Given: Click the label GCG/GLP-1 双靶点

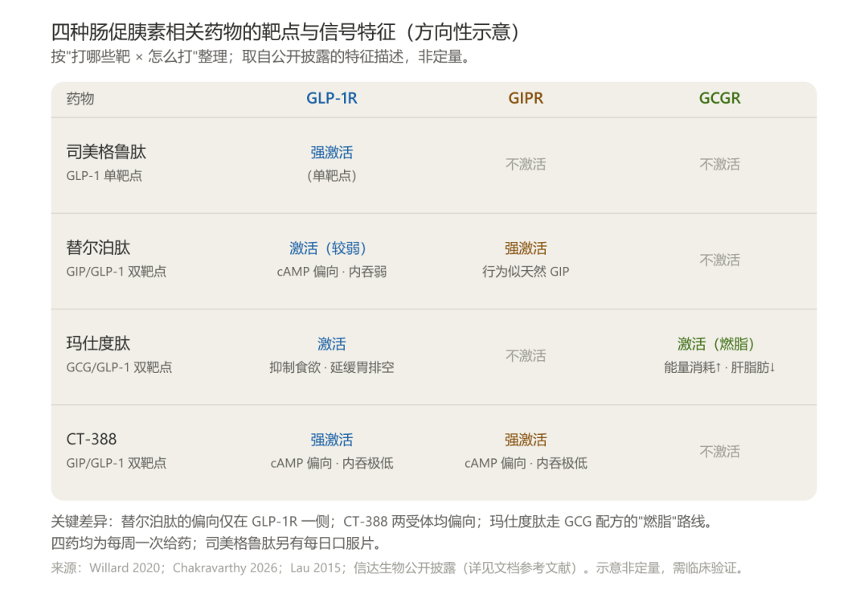Looking at the screenshot, I should click(119, 367).
